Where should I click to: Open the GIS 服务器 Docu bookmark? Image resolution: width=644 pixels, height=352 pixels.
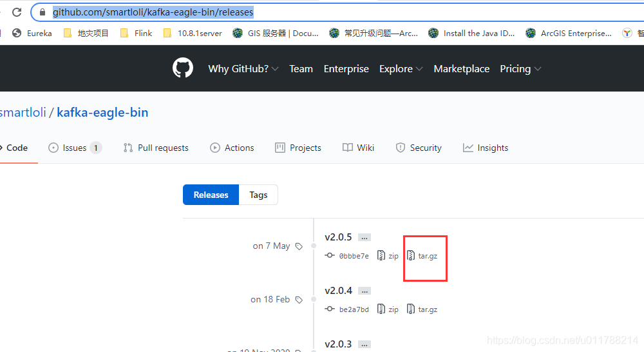(x=275, y=34)
